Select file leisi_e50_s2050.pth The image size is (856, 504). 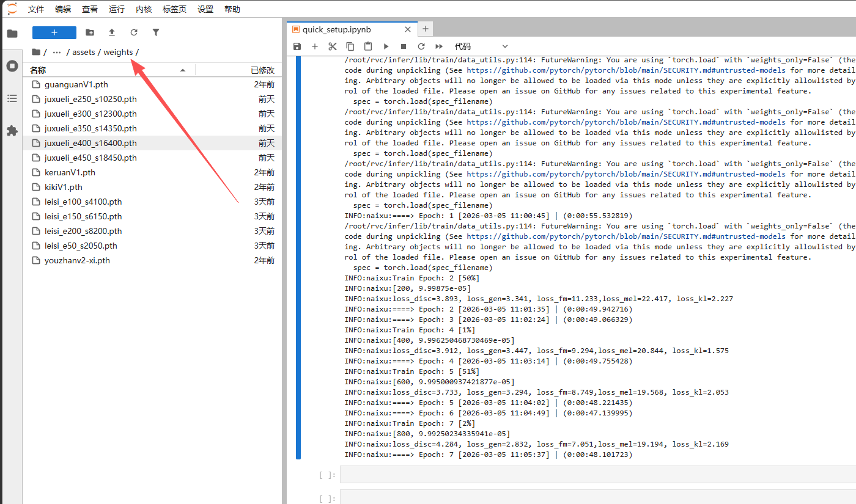(152, 246)
